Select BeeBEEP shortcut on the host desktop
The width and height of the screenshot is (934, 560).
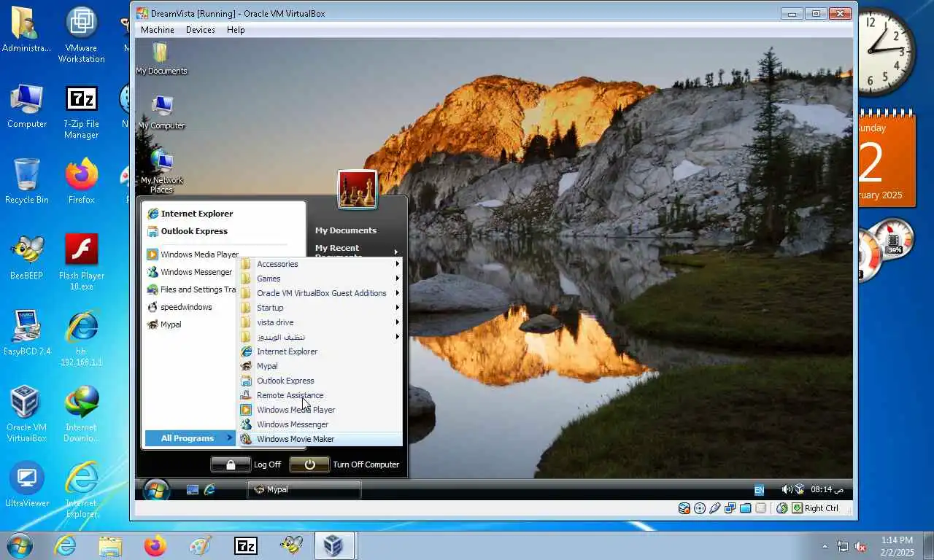click(27, 257)
